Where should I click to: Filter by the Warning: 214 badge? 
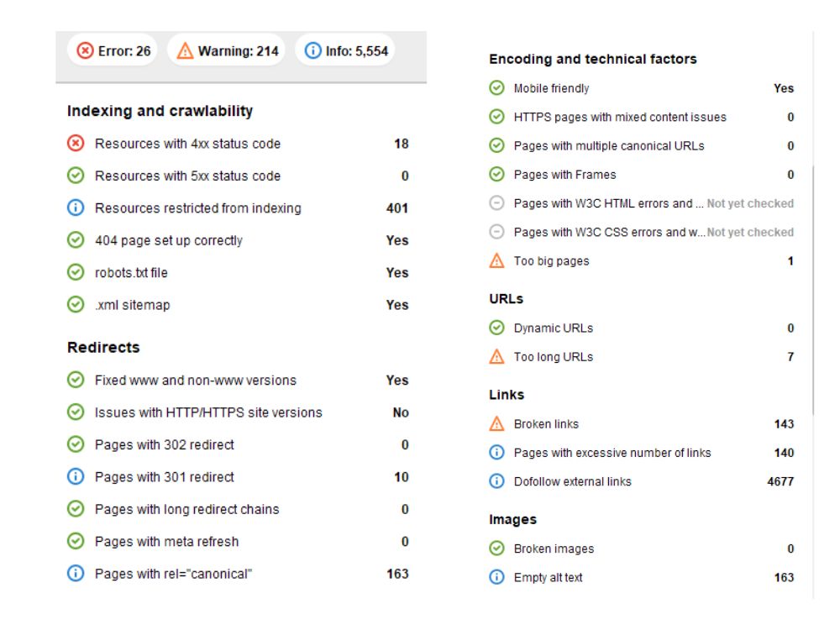227,51
